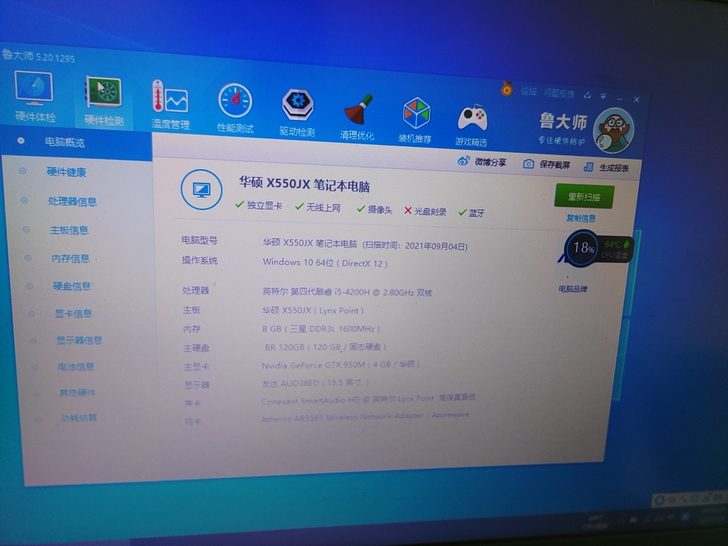Click the medal icon in title bar

507,88
